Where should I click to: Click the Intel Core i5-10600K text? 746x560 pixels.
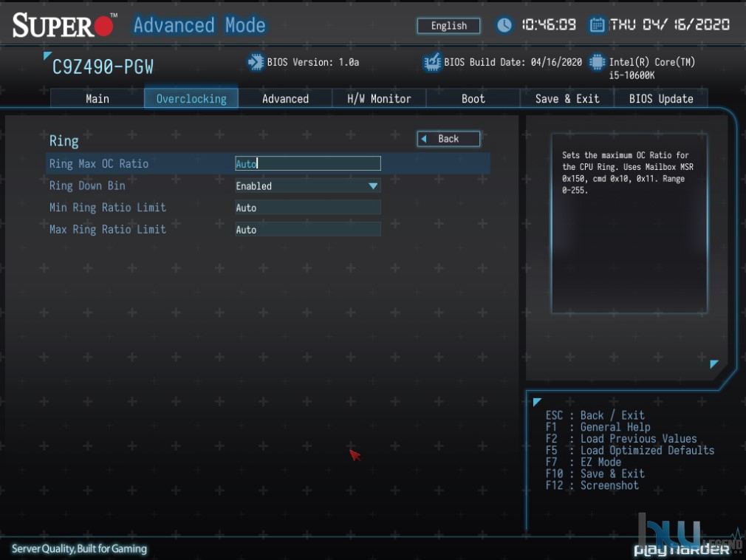pos(651,69)
